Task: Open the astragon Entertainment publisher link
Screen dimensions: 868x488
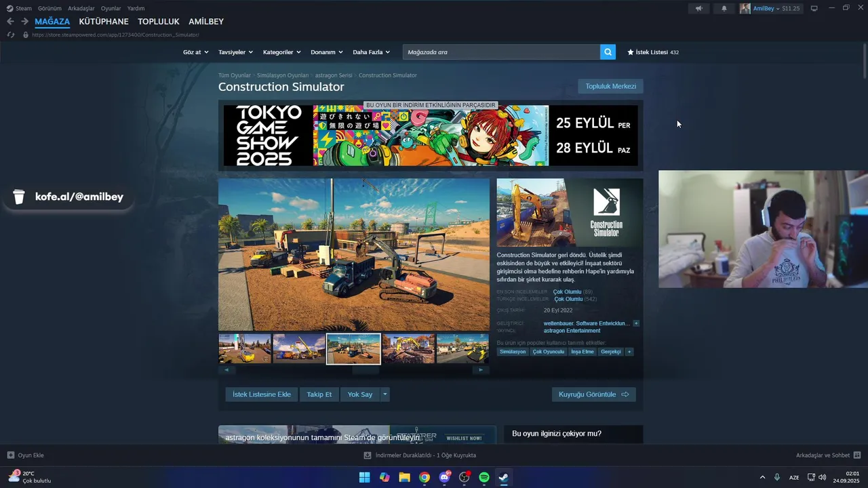Action: tap(572, 331)
